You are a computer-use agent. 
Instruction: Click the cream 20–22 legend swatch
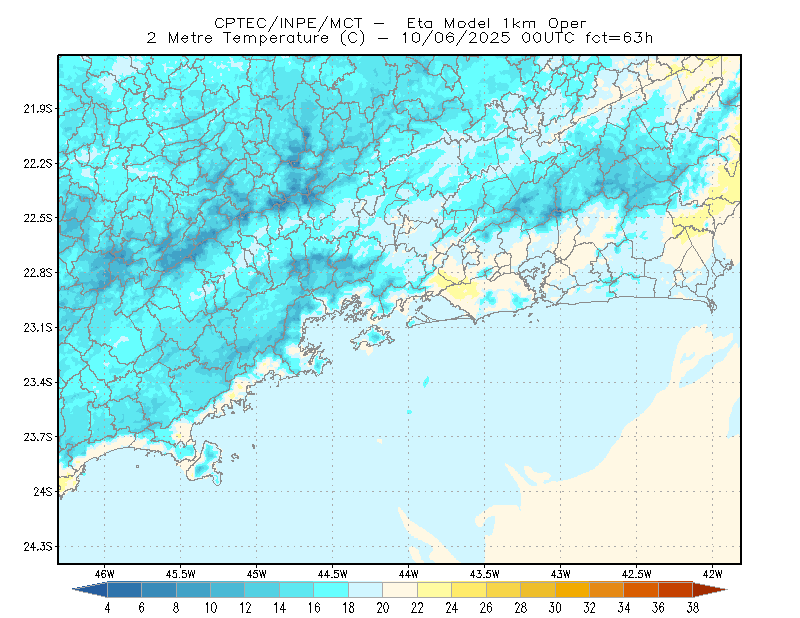click(x=400, y=589)
